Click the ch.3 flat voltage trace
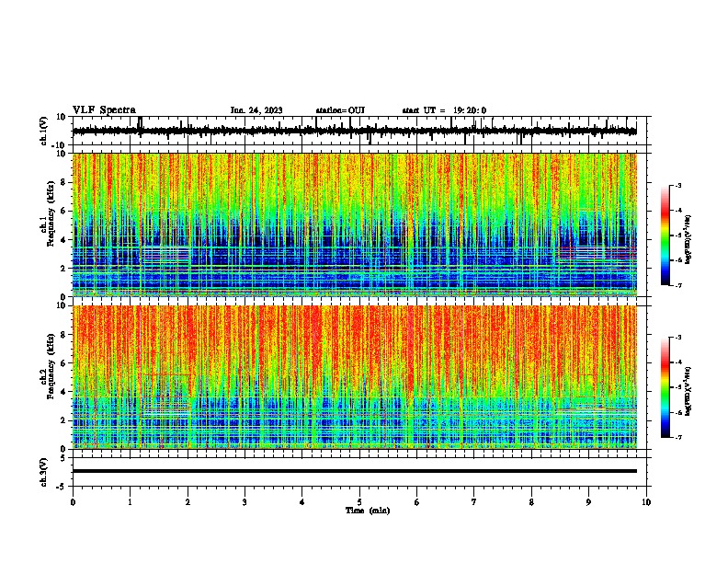 (355, 471)
